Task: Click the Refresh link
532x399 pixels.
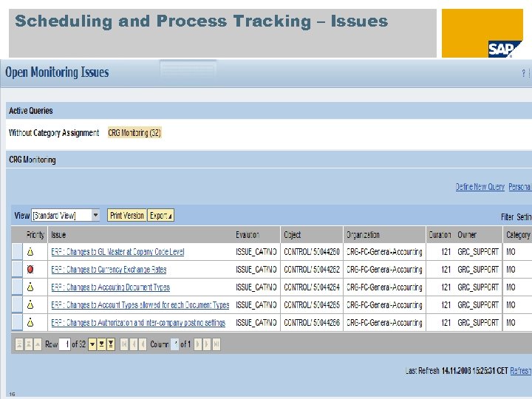Action: click(x=520, y=371)
